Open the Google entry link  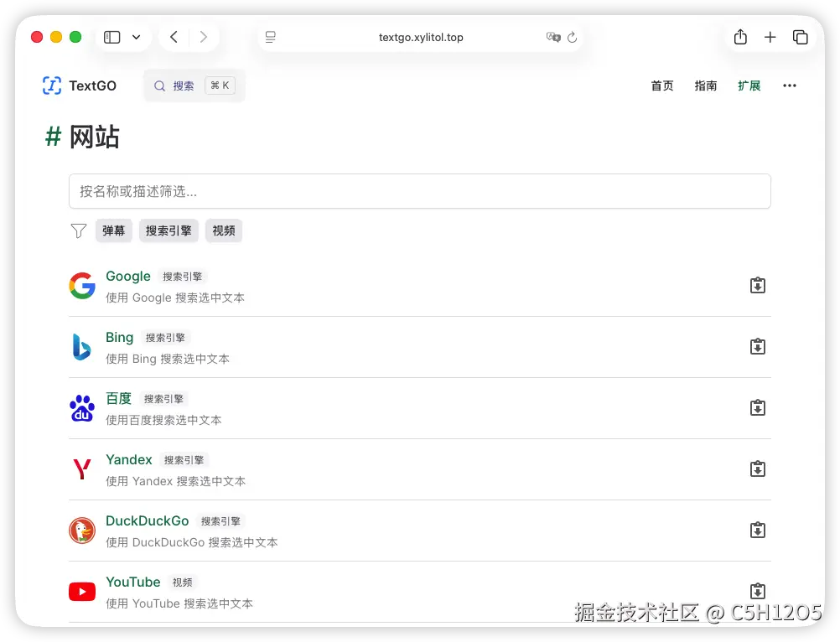point(127,277)
